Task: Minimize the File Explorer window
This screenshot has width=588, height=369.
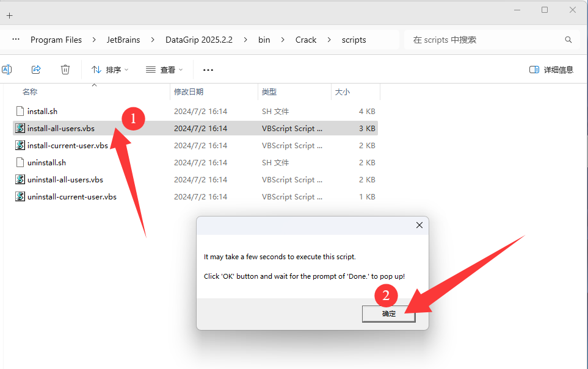Action: [517, 10]
